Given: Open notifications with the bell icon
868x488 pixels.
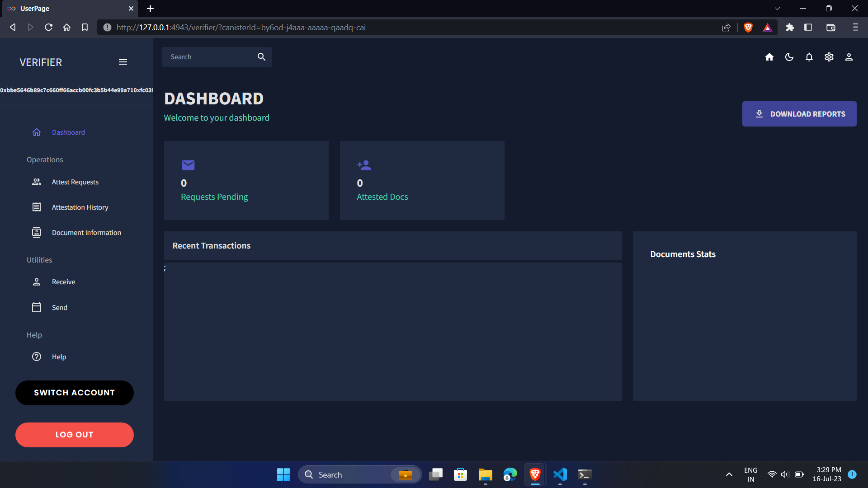Looking at the screenshot, I should tap(809, 57).
